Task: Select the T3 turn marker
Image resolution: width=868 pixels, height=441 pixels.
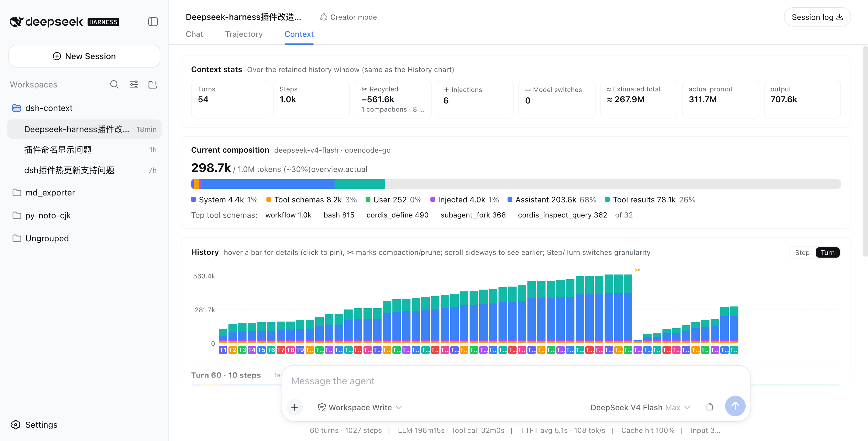Action: click(x=242, y=350)
